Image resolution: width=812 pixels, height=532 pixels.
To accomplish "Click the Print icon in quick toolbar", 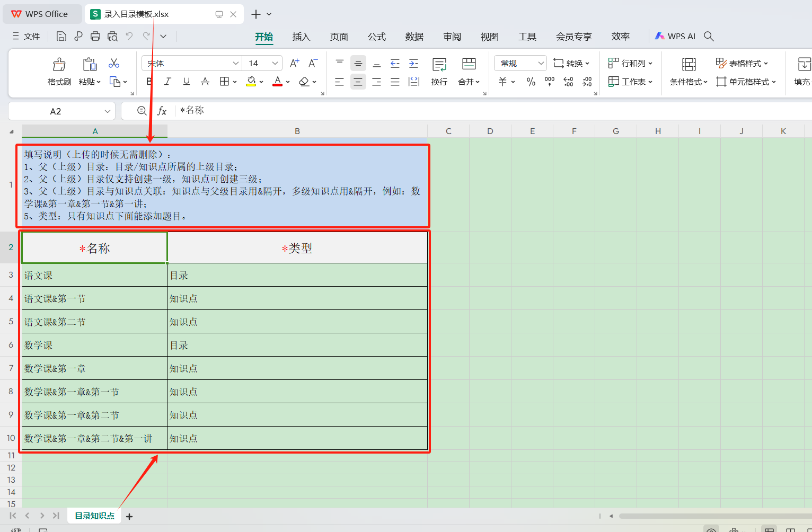I will (x=95, y=36).
